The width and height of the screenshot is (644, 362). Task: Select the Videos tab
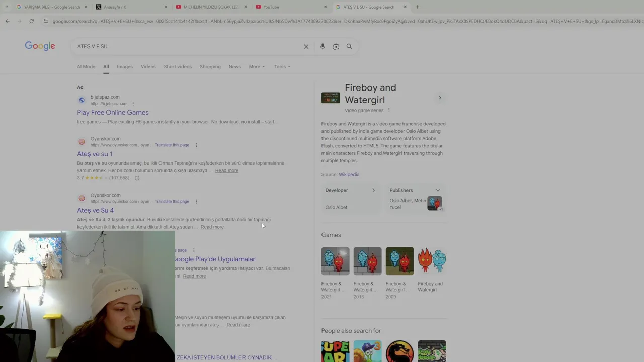click(148, 67)
